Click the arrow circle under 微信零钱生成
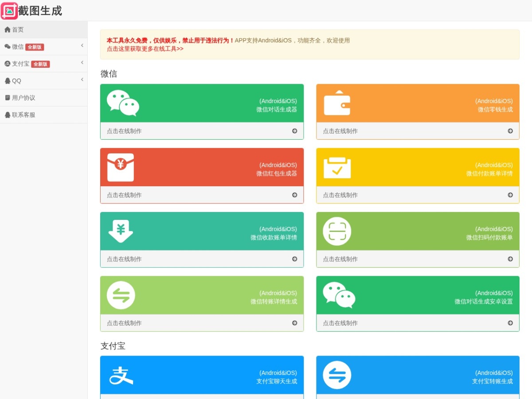 pos(510,131)
